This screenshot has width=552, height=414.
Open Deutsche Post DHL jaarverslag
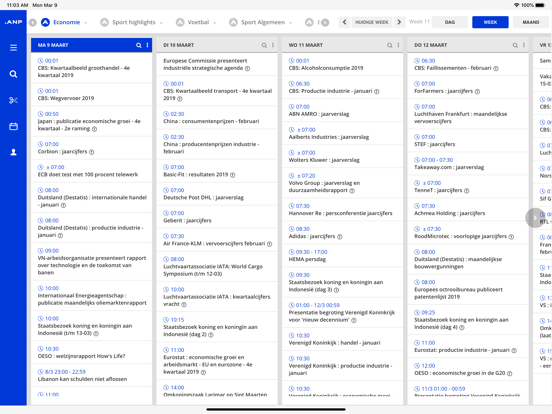point(217,194)
